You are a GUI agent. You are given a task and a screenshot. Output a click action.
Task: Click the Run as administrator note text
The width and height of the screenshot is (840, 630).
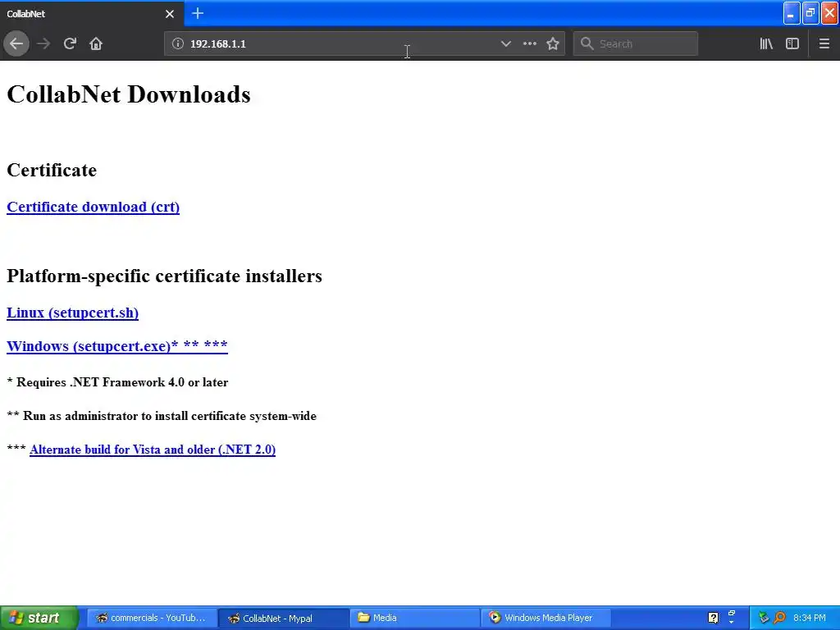162,416
